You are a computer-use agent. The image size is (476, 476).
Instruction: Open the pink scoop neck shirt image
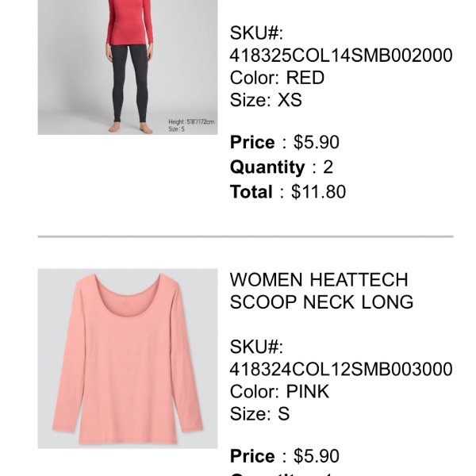pyautogui.click(x=128, y=359)
